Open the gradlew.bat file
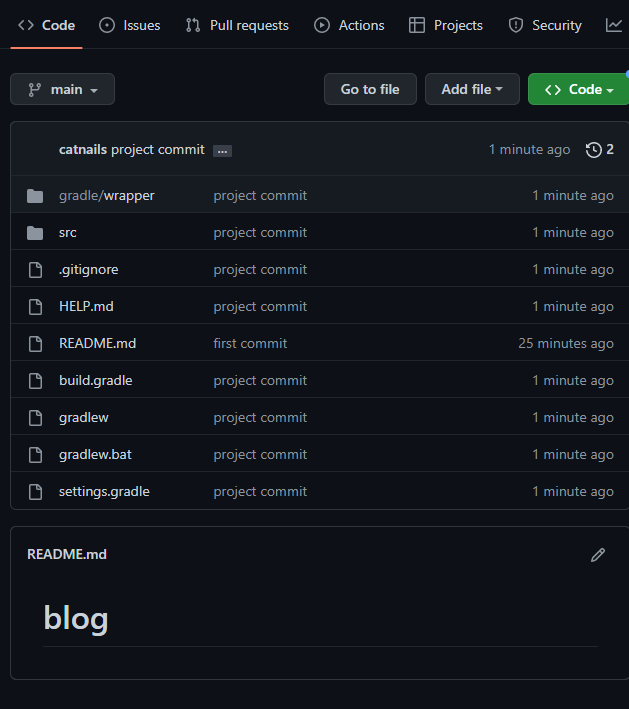629x709 pixels. pyautogui.click(x=95, y=455)
